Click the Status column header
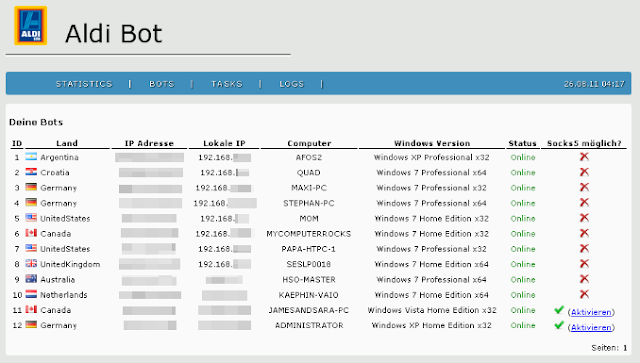Screen dimensions: 640x363 click(x=522, y=143)
